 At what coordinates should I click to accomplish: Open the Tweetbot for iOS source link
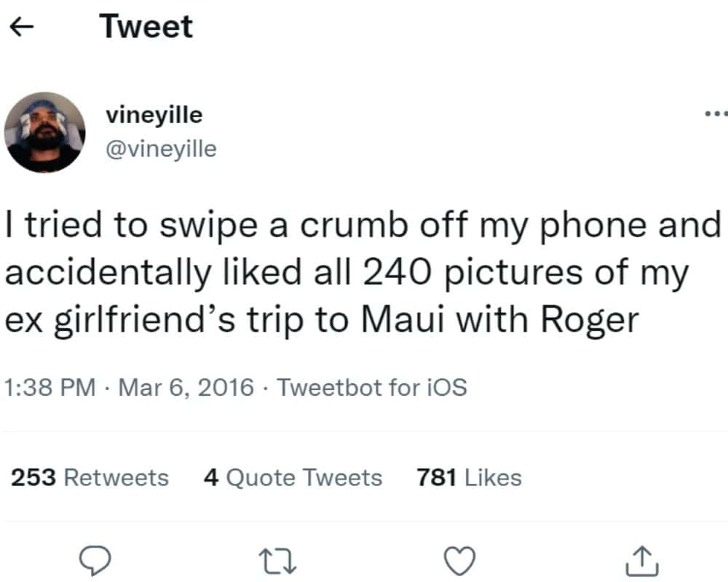(x=372, y=388)
